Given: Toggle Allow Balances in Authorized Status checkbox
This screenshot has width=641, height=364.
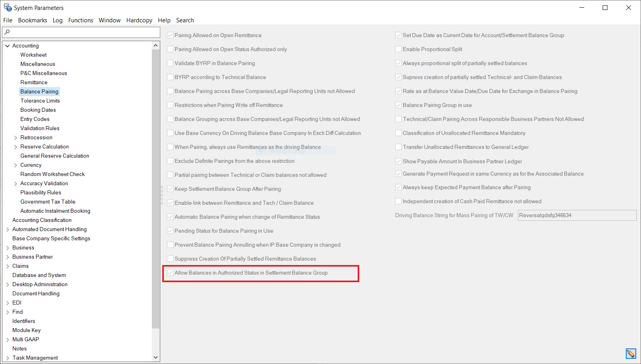Looking at the screenshot, I should [x=170, y=273].
